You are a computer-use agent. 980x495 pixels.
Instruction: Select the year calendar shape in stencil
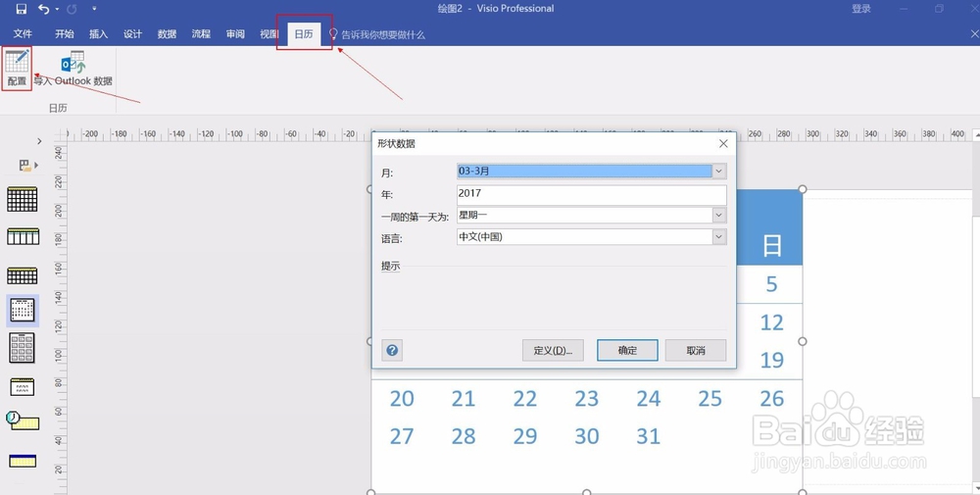[x=22, y=348]
